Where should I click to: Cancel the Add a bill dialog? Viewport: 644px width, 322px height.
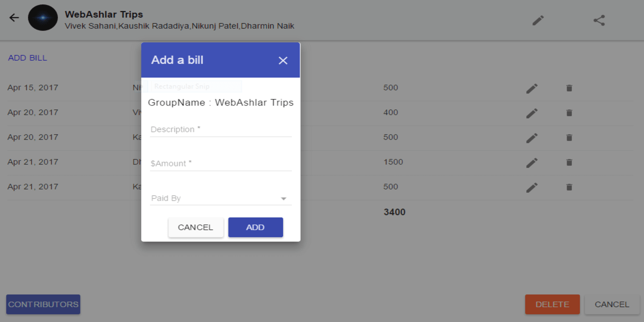[x=196, y=227]
